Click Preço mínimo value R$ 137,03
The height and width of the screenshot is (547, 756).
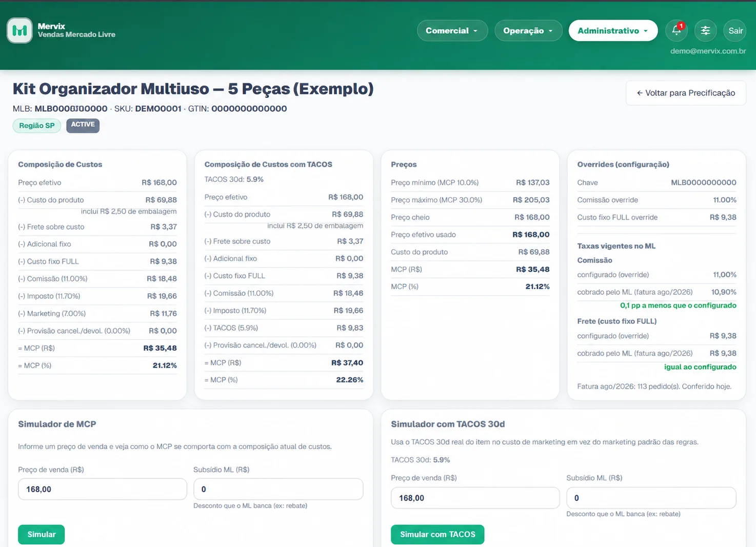tap(532, 183)
